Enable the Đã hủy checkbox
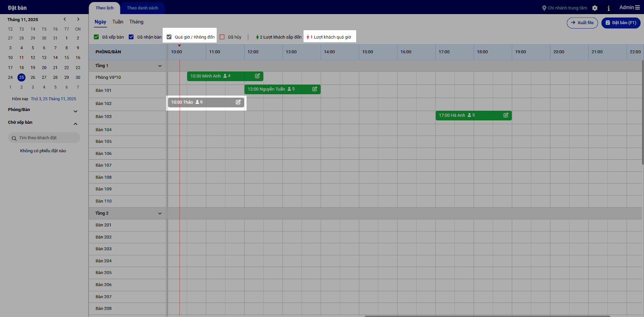This screenshot has width=644, height=317. click(222, 37)
